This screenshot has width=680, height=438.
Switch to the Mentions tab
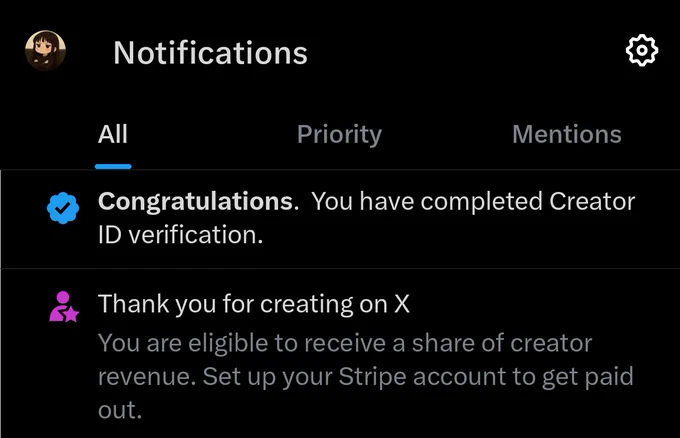567,134
